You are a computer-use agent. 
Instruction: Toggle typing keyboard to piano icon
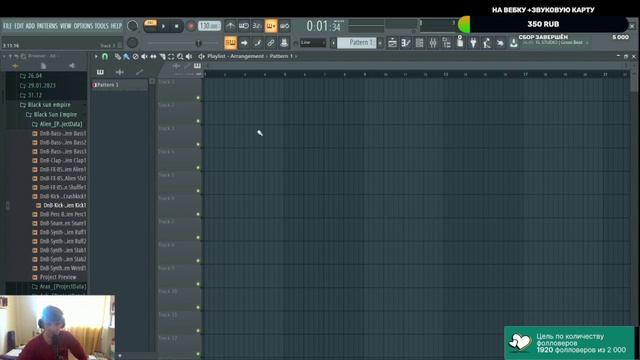[x=231, y=42]
